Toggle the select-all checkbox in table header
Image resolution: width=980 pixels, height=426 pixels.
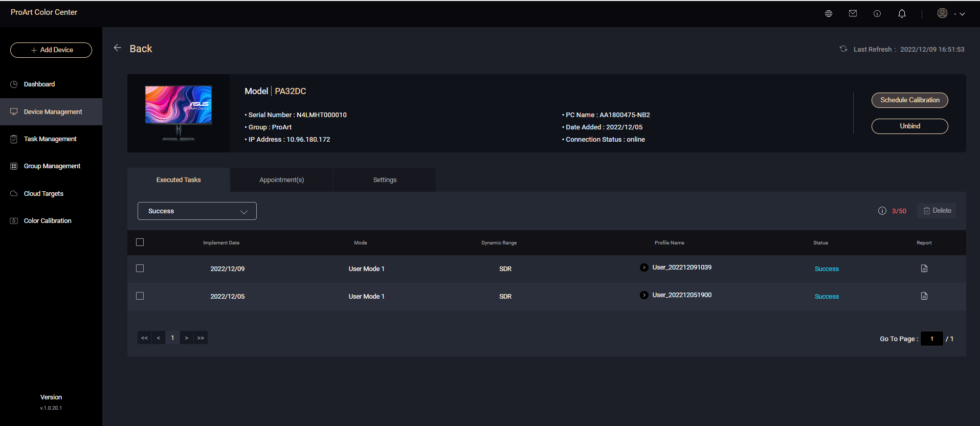[x=140, y=242]
